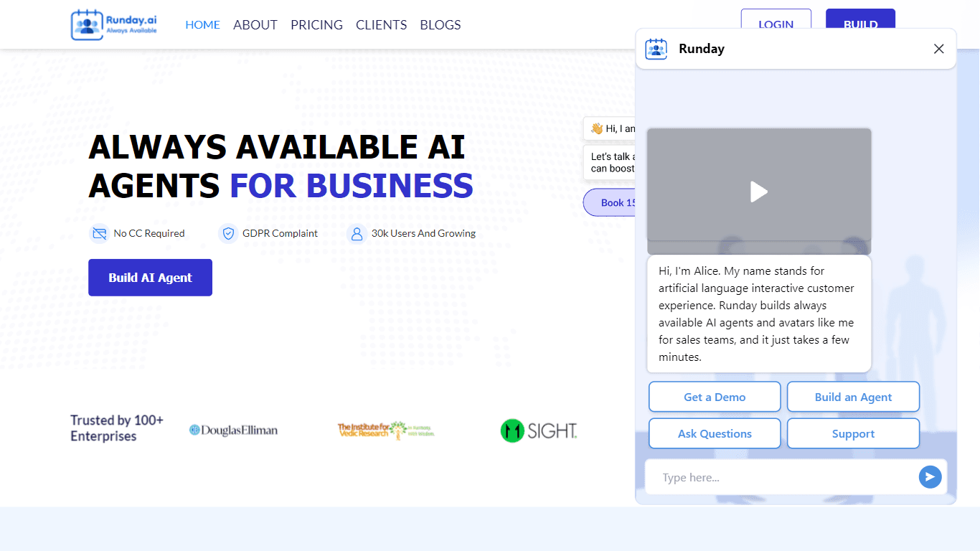Viewport: 980px width, 551px height.
Task: Click the GDPR Complaint label
Action: point(280,233)
